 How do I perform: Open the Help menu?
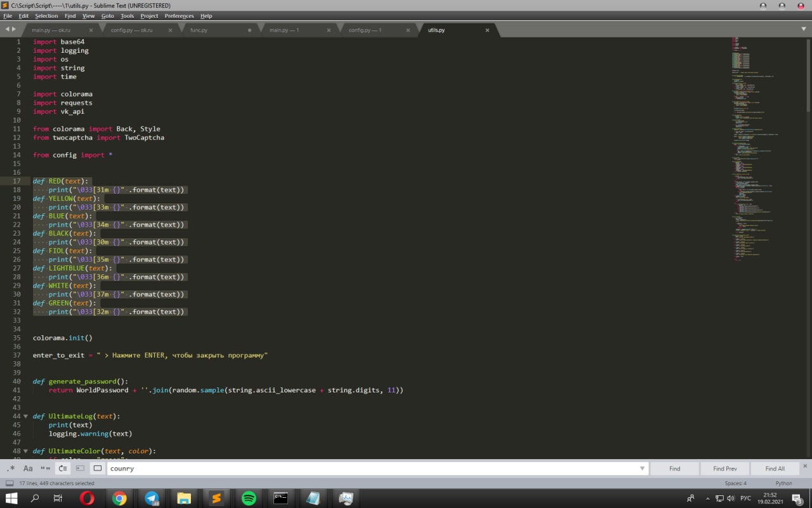tap(206, 16)
